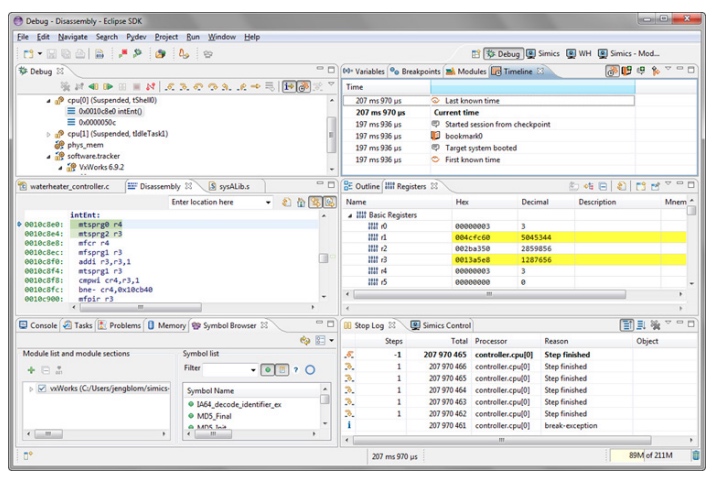The height and width of the screenshot is (485, 718).
Task: Click the green debug launch icon in main toolbar
Action: click(x=137, y=54)
